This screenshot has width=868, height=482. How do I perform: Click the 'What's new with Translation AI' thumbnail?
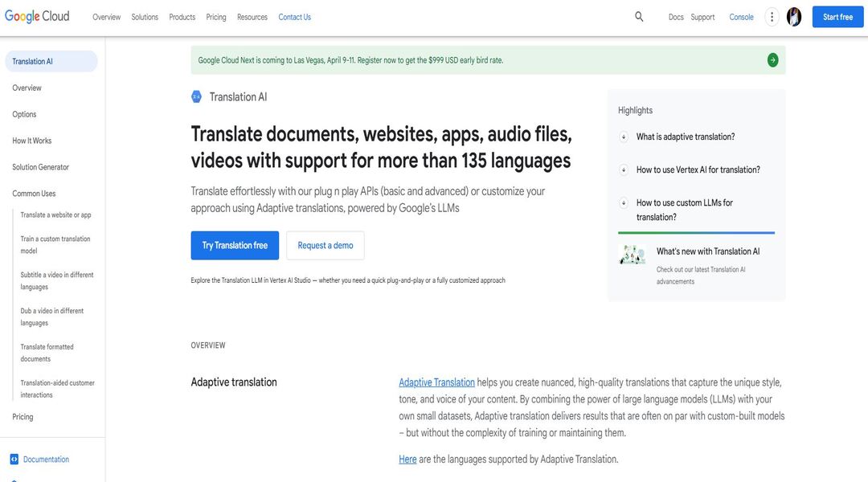pos(632,253)
